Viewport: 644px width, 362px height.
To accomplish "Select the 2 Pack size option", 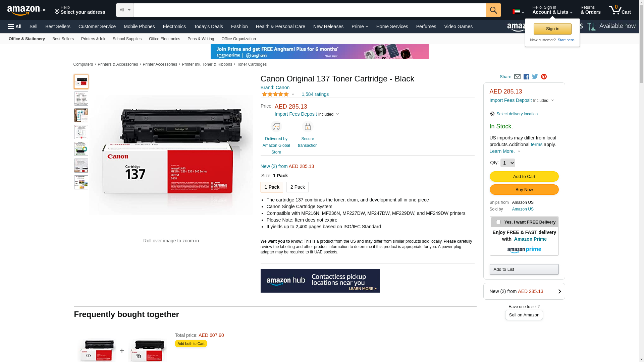I will tap(298, 187).
